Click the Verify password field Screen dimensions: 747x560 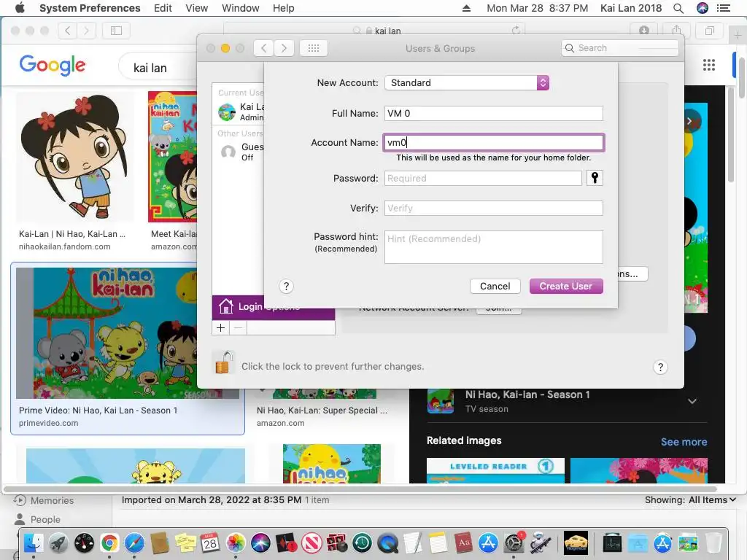pyautogui.click(x=494, y=208)
